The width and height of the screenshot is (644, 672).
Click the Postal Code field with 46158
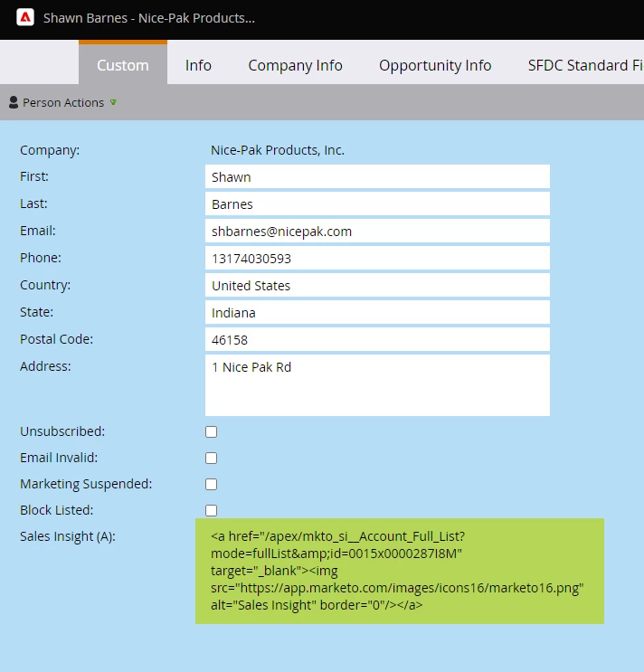[377, 339]
